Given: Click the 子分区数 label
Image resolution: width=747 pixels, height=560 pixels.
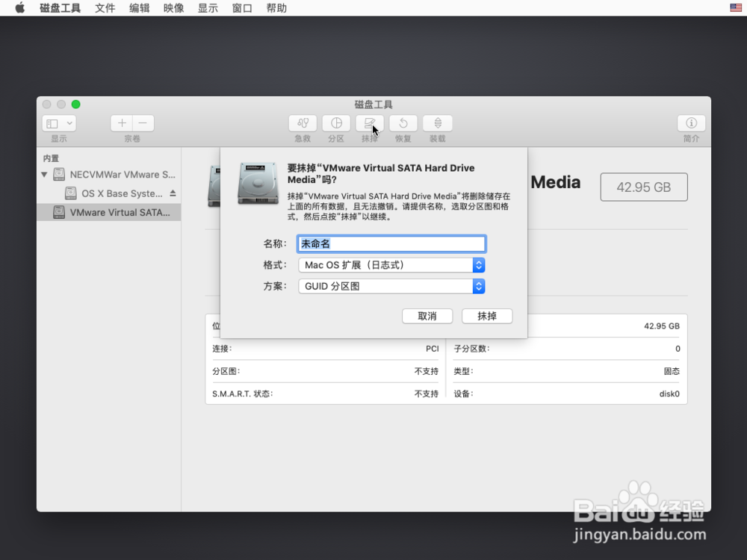Looking at the screenshot, I should (471, 349).
